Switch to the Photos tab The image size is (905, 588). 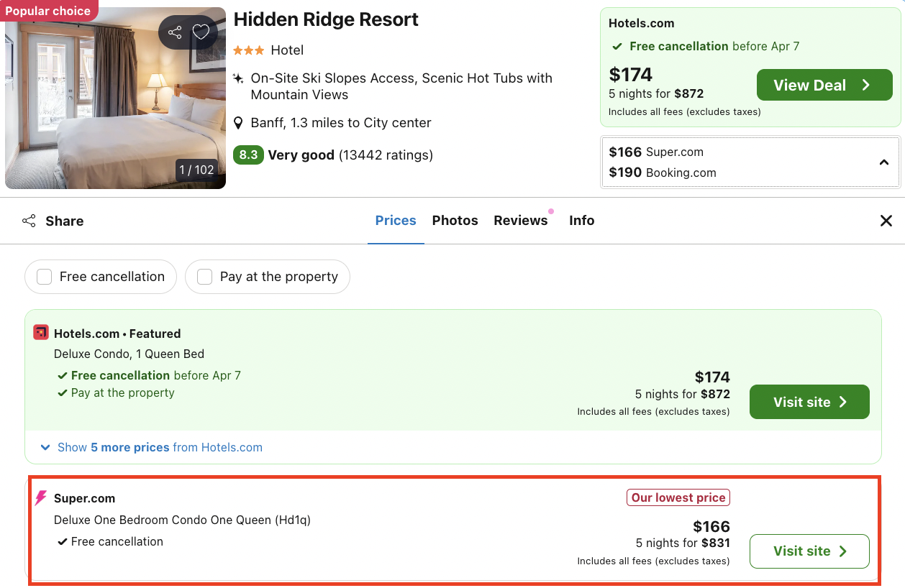coord(455,220)
